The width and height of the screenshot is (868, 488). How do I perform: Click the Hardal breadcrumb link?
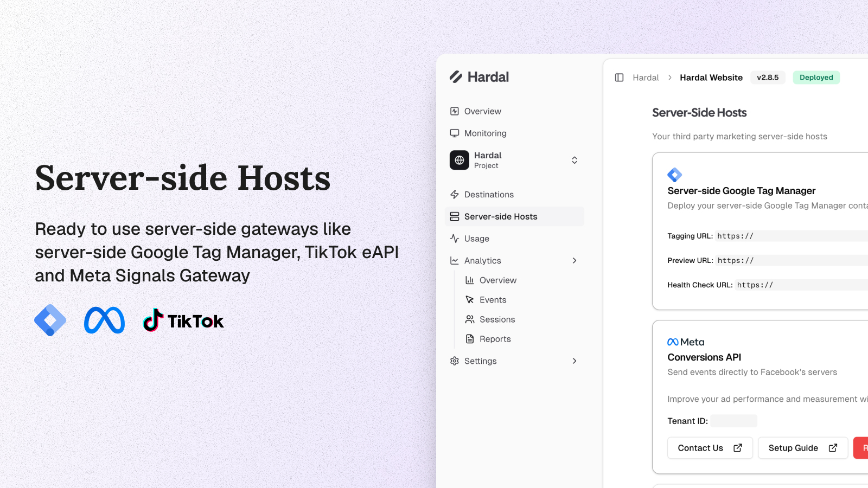tap(646, 78)
